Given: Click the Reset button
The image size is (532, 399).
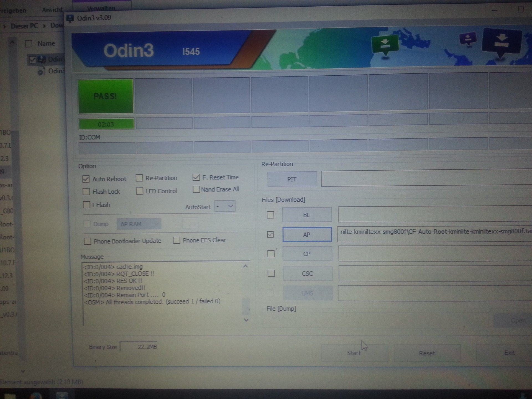Looking at the screenshot, I should tap(427, 353).
